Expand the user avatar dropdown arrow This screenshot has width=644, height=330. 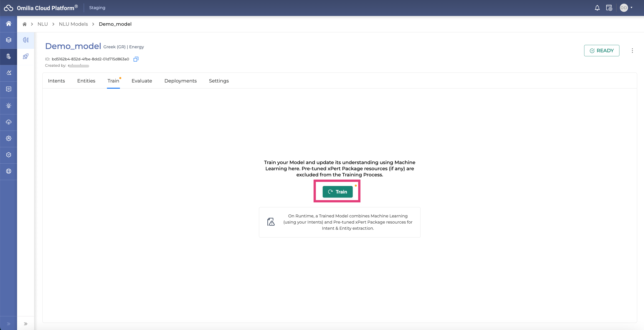point(631,8)
